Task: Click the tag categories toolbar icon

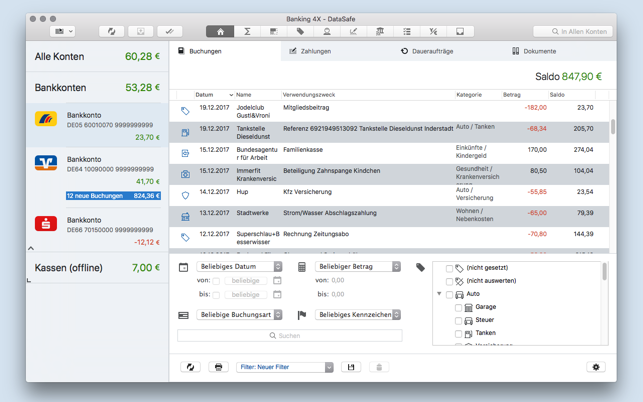Action: pyautogui.click(x=300, y=32)
